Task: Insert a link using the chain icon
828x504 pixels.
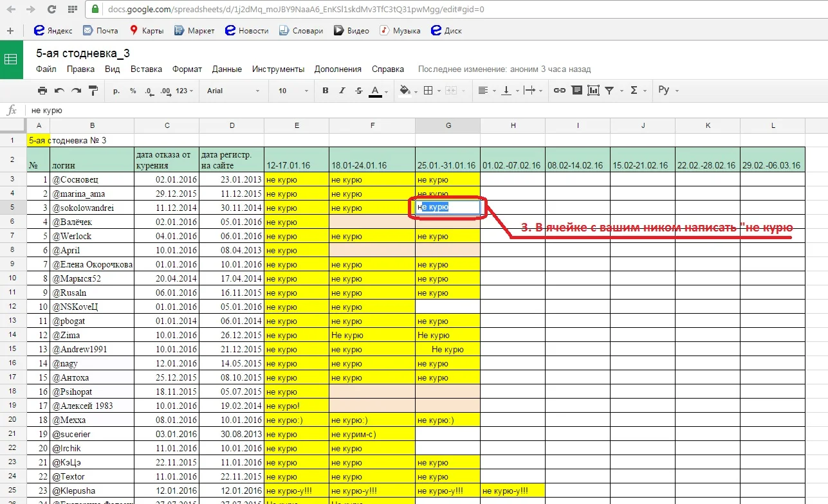Action: [x=559, y=91]
